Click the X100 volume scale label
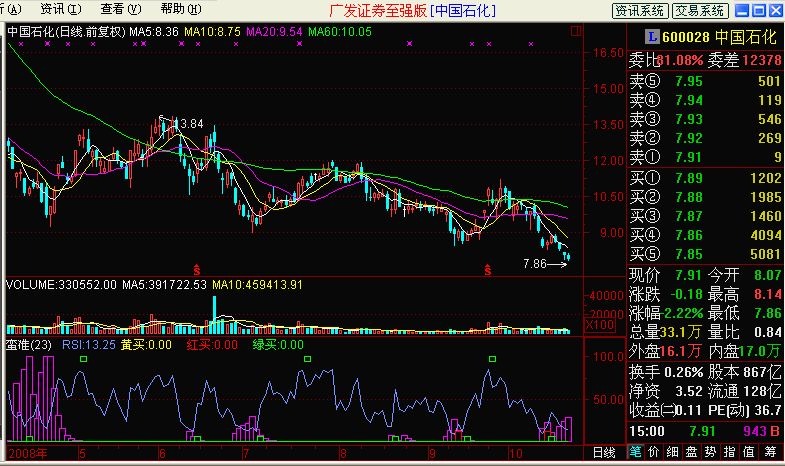 600,324
